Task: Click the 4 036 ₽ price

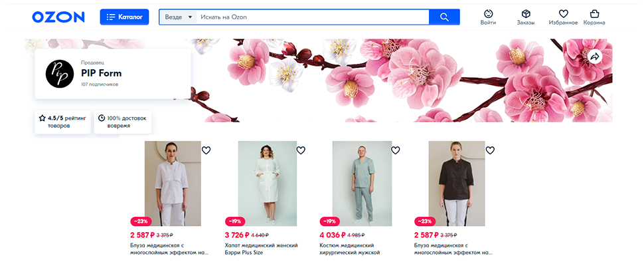Action: [332, 235]
